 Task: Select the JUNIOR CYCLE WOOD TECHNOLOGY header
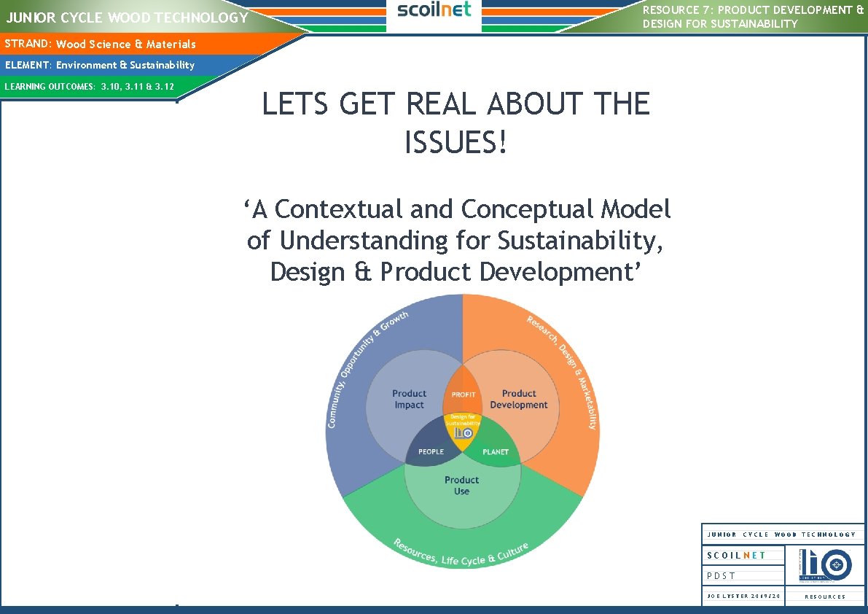tap(126, 17)
